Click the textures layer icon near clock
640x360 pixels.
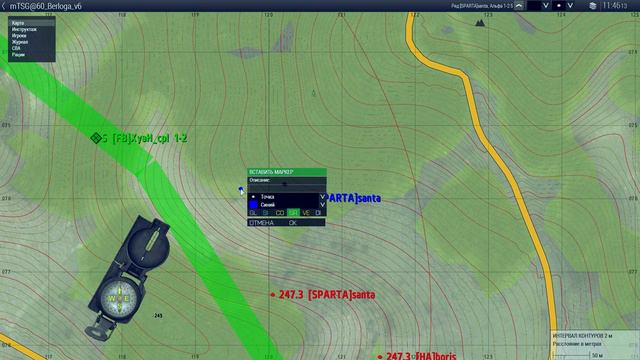pyautogui.click(x=593, y=6)
